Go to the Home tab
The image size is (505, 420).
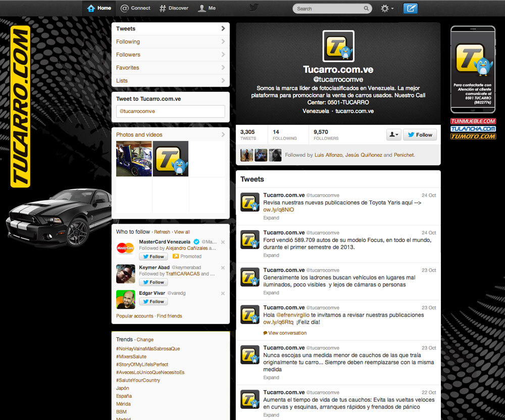[x=99, y=8]
